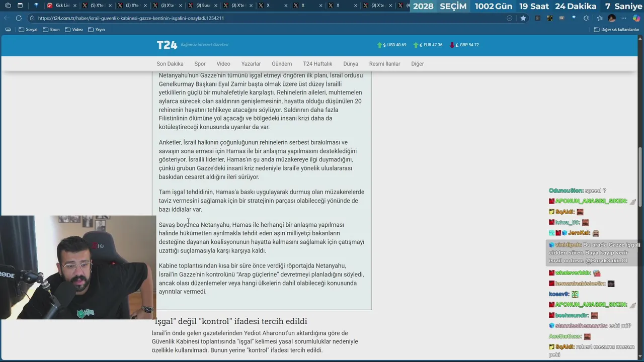
Task: Click Aestheticxs username in chat
Action: click(x=565, y=336)
